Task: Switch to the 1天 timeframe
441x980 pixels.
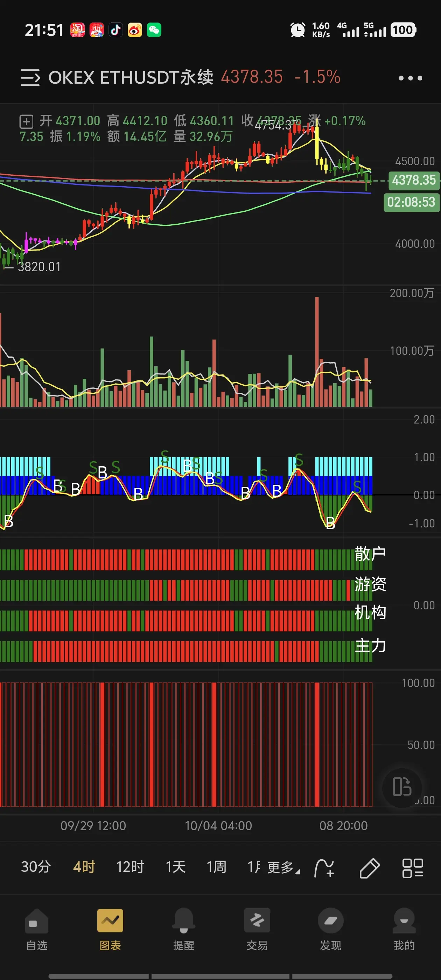Action: click(x=176, y=867)
